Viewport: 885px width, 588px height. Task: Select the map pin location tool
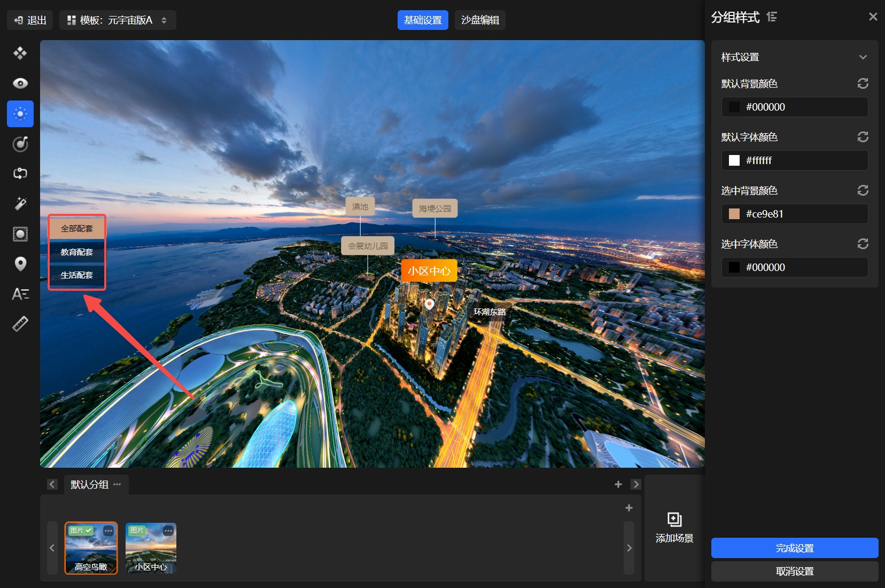[20, 264]
